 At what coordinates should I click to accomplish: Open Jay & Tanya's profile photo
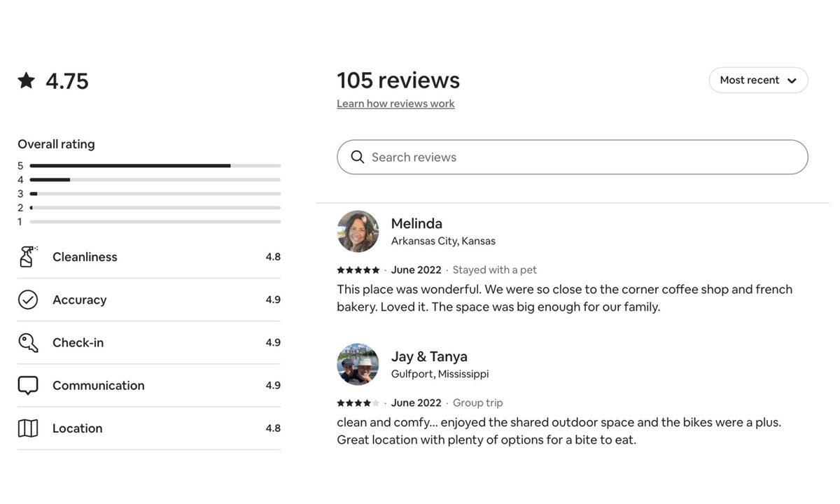[x=358, y=364]
